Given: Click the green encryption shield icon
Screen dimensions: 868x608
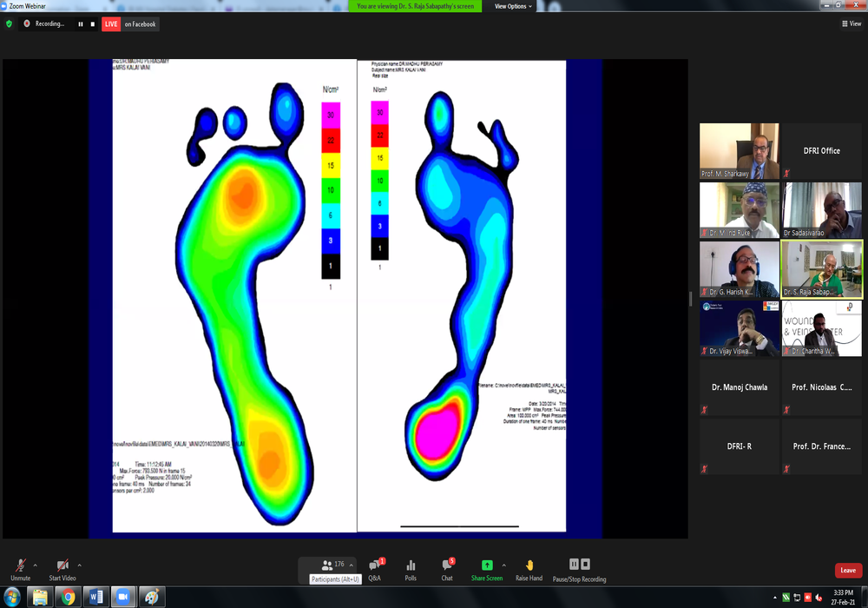Looking at the screenshot, I should click(10, 24).
